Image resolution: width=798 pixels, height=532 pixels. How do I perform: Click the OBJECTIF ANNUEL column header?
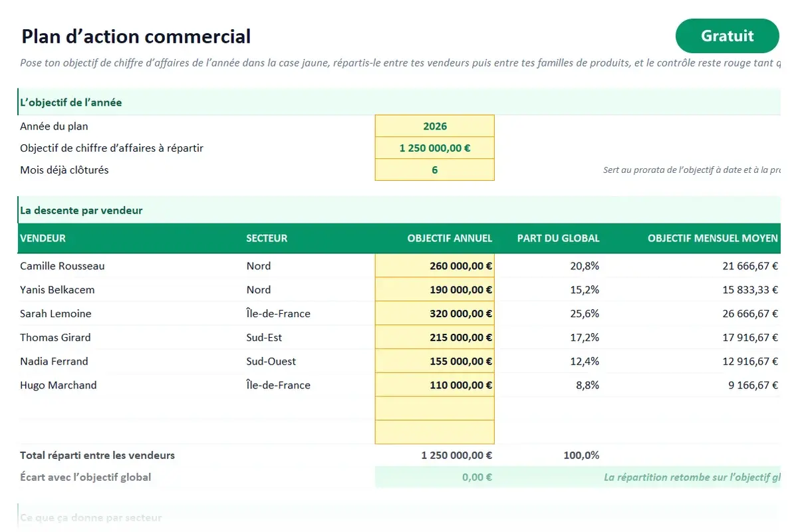[x=450, y=238]
